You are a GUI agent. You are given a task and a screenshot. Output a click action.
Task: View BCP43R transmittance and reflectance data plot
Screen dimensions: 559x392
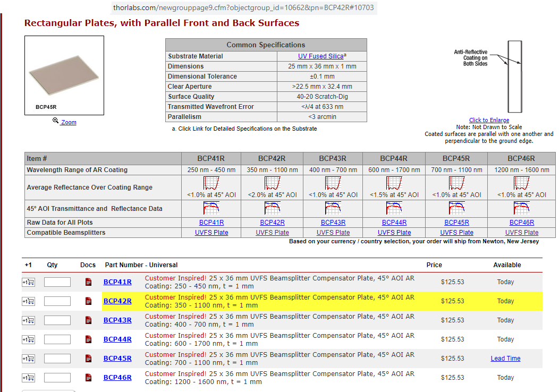tap(333, 208)
